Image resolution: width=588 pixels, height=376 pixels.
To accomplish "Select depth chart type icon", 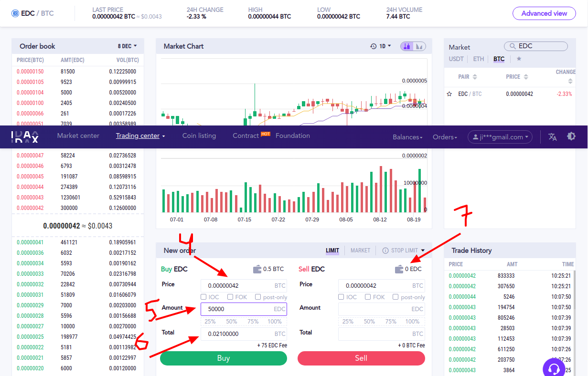I will (x=419, y=46).
